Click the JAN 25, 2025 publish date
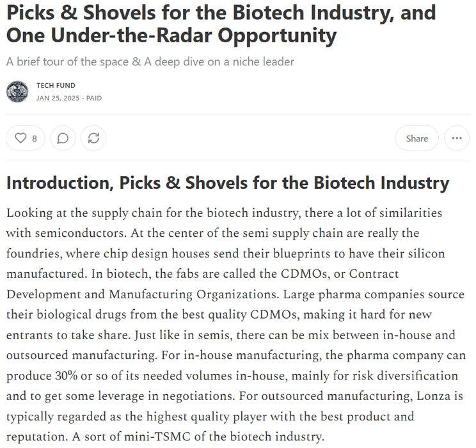This screenshot has width=476, height=448. [57, 98]
